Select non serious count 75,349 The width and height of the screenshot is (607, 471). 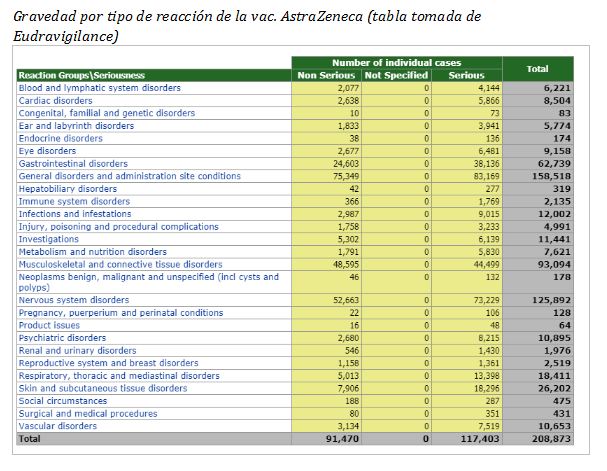pyautogui.click(x=346, y=176)
